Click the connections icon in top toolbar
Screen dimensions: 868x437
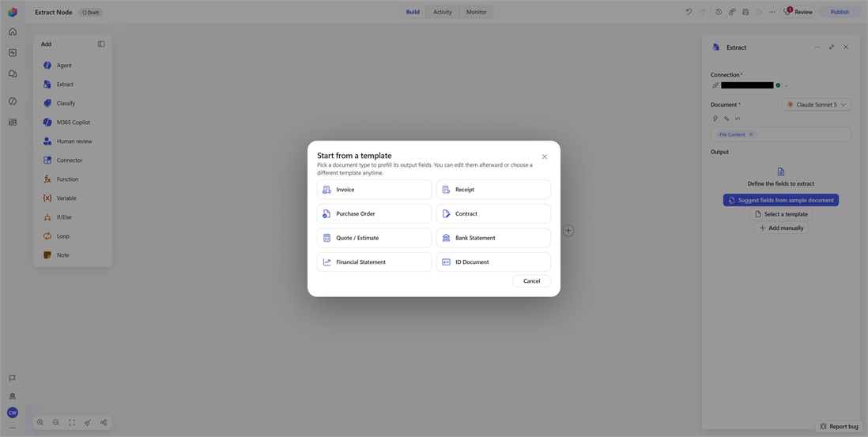click(x=732, y=12)
